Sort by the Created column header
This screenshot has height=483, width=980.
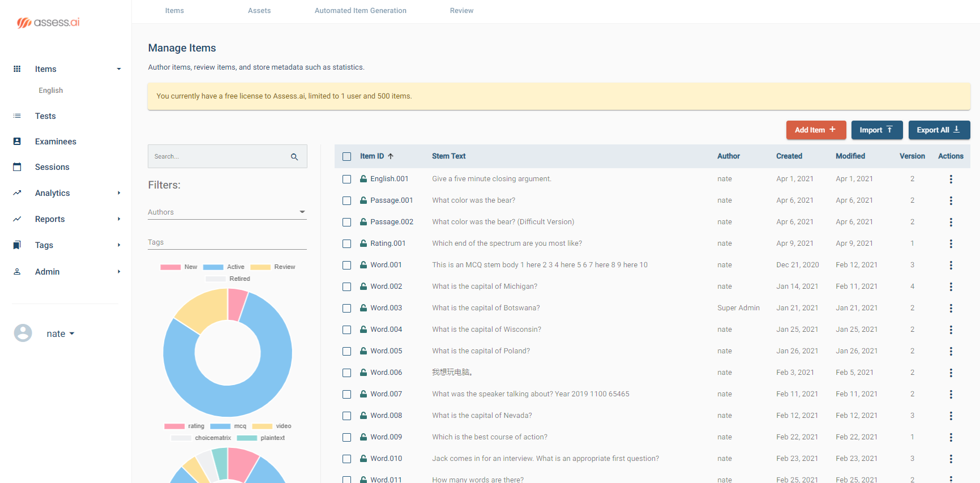(x=789, y=156)
